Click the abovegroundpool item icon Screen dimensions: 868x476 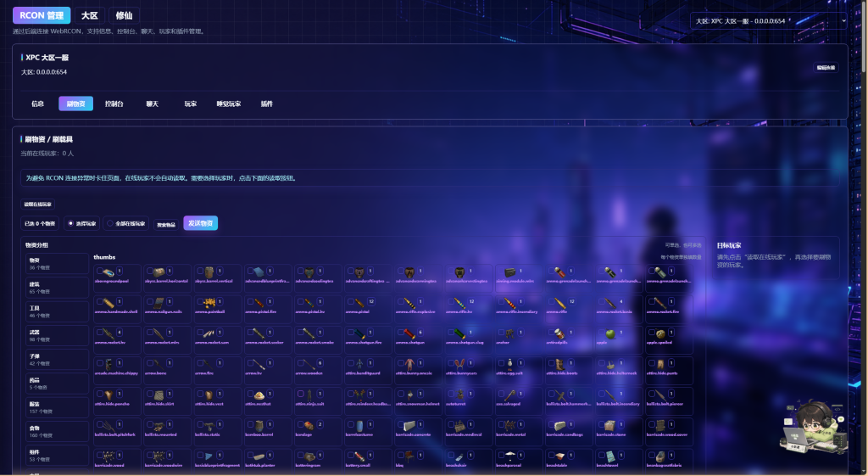[x=108, y=272]
